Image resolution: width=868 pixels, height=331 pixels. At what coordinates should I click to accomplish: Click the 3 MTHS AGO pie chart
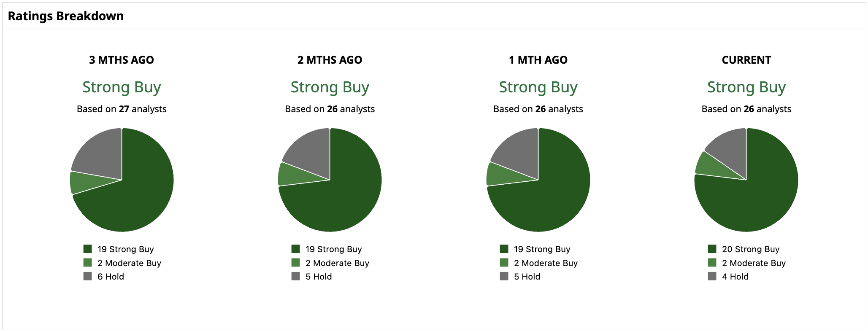click(122, 180)
